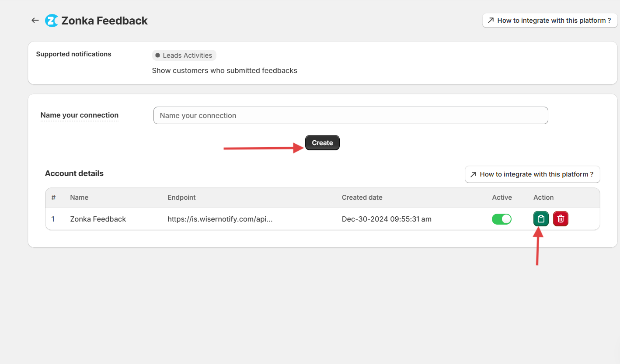Click the Create button

pos(322,143)
